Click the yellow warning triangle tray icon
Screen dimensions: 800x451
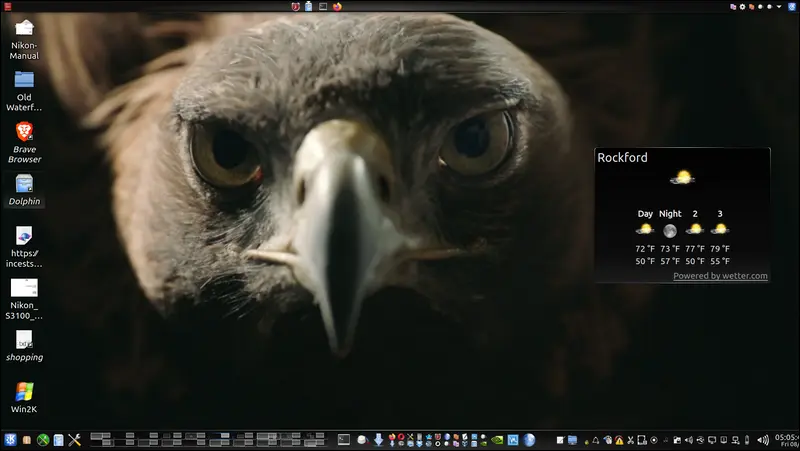click(x=619, y=440)
